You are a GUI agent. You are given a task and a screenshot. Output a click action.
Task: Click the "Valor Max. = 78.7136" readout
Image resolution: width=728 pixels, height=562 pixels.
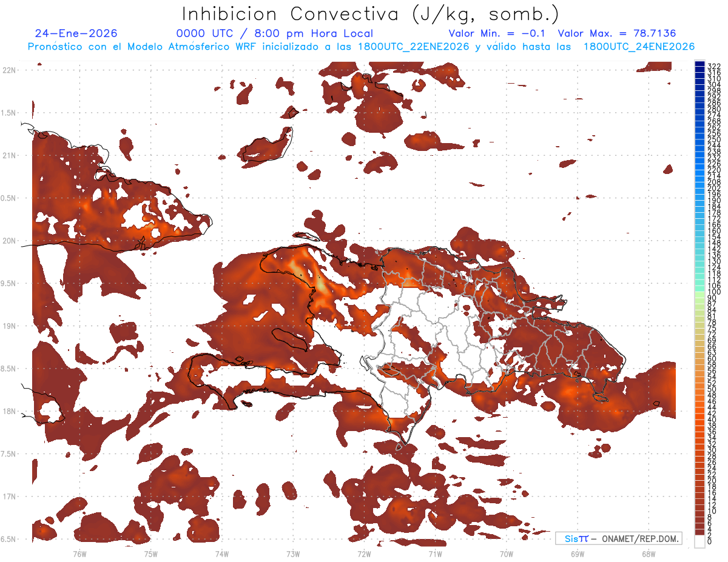coord(616,34)
